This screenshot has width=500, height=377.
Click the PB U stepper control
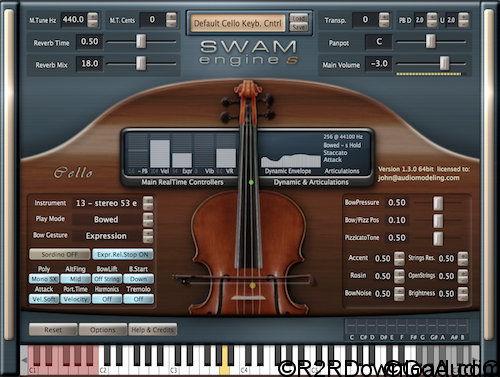[x=463, y=20]
